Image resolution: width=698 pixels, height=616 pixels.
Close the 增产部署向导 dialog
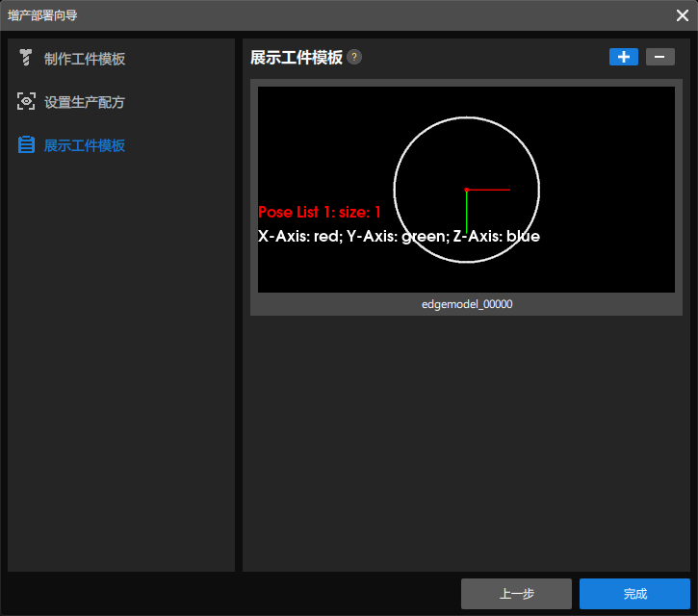682,15
